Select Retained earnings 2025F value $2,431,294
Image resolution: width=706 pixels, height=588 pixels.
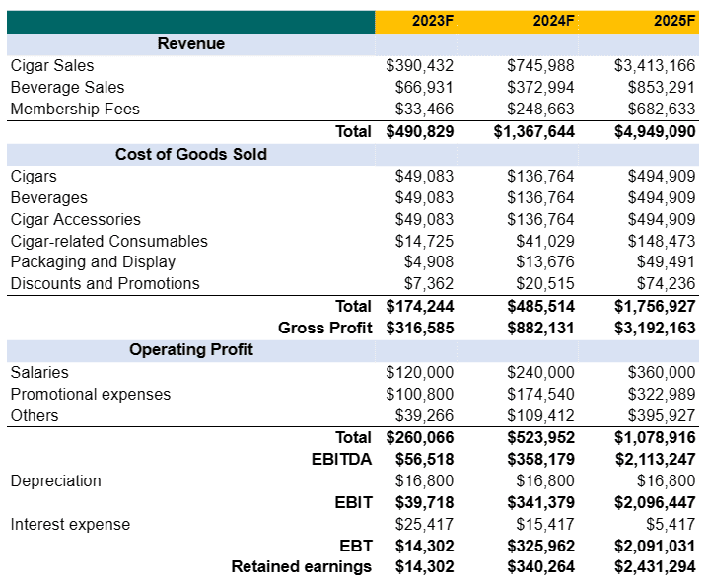coord(655,566)
